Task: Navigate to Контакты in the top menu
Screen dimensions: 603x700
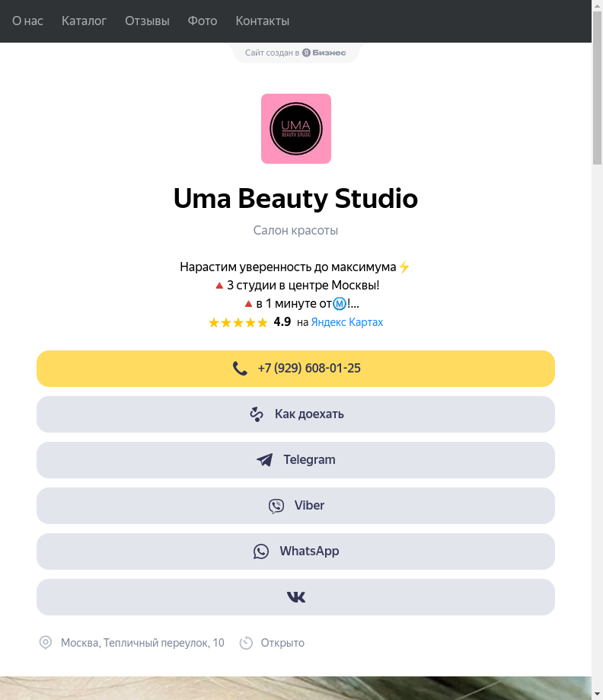Action: (x=263, y=21)
